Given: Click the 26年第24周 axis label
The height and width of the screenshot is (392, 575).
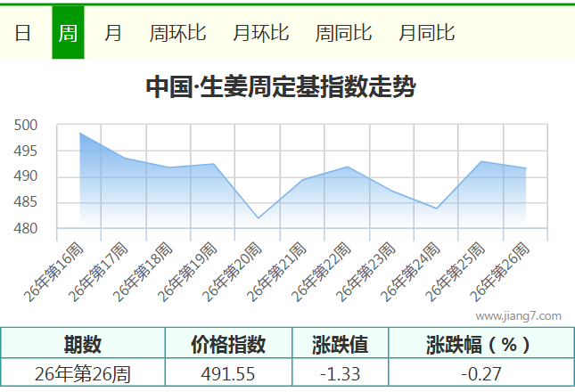Looking at the screenshot, I should point(411,272).
